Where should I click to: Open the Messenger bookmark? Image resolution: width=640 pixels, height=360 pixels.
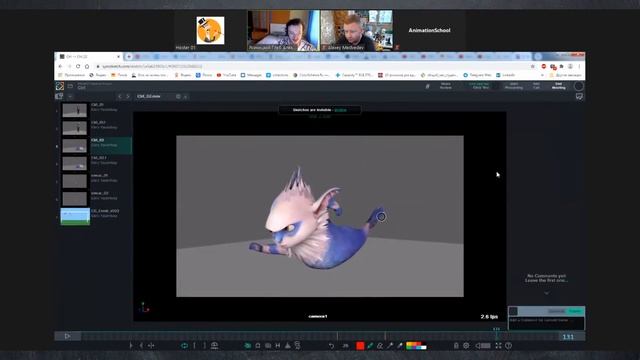pos(251,75)
